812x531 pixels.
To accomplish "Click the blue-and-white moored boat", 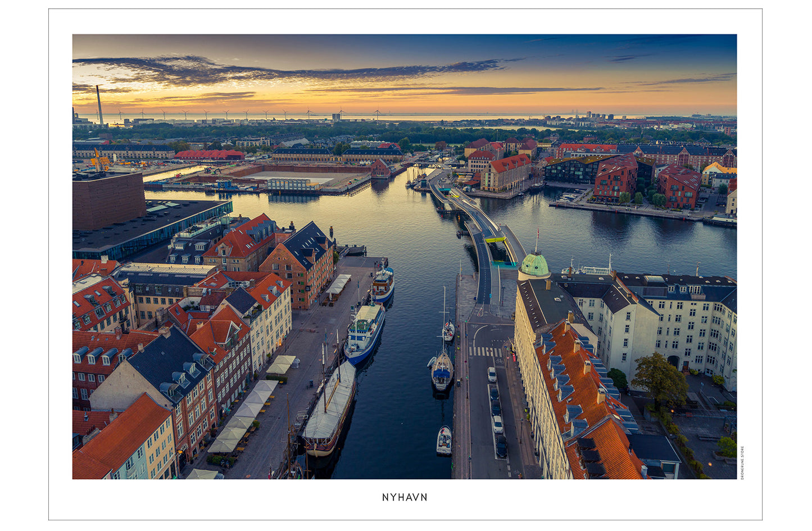I will click(x=362, y=332).
